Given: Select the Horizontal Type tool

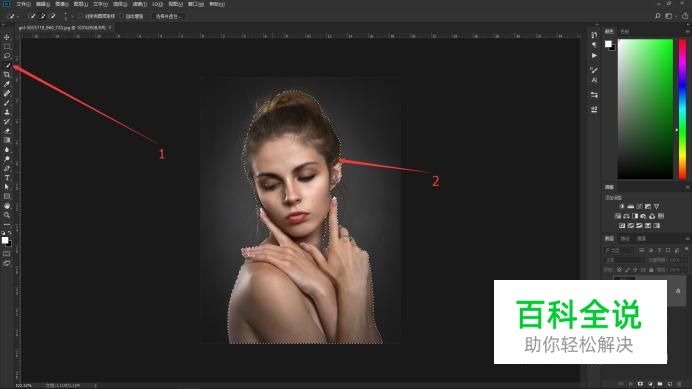Looking at the screenshot, I should point(7,178).
